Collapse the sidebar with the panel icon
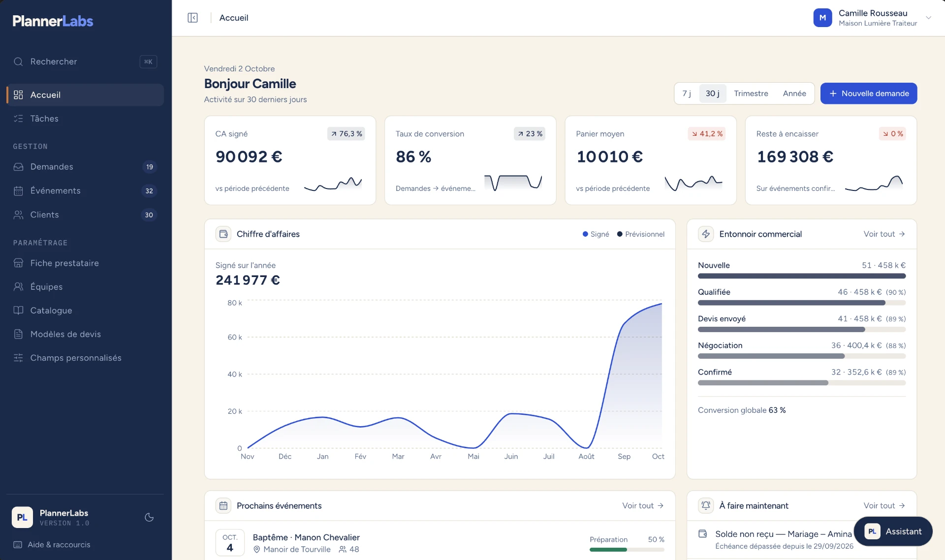The width and height of the screenshot is (945, 560). tap(192, 18)
